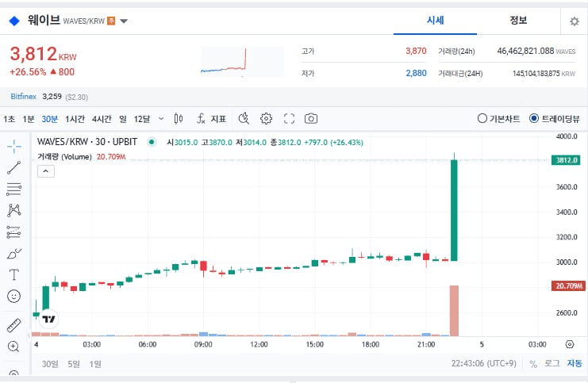Select the pattern drawing tool

coord(13,210)
